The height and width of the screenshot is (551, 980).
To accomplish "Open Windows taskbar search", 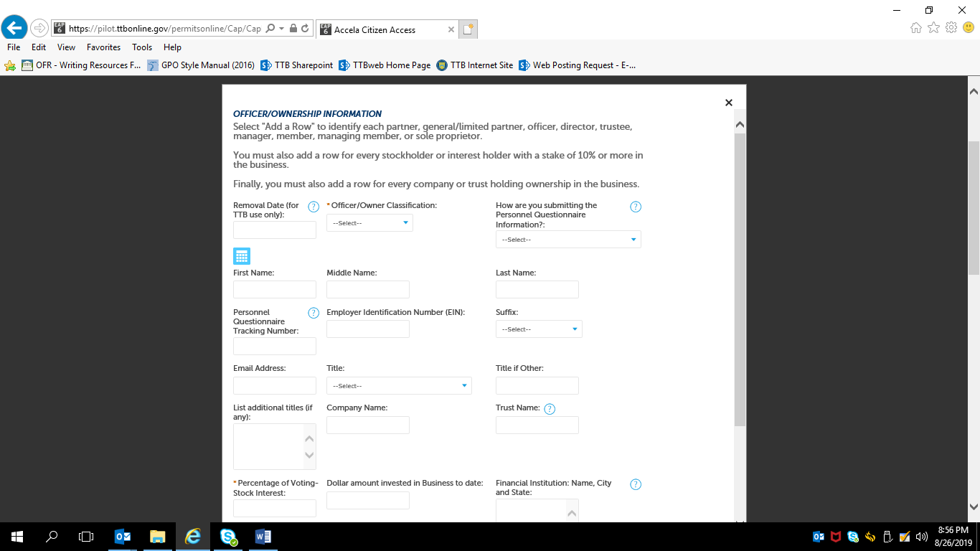I will pyautogui.click(x=52, y=537).
